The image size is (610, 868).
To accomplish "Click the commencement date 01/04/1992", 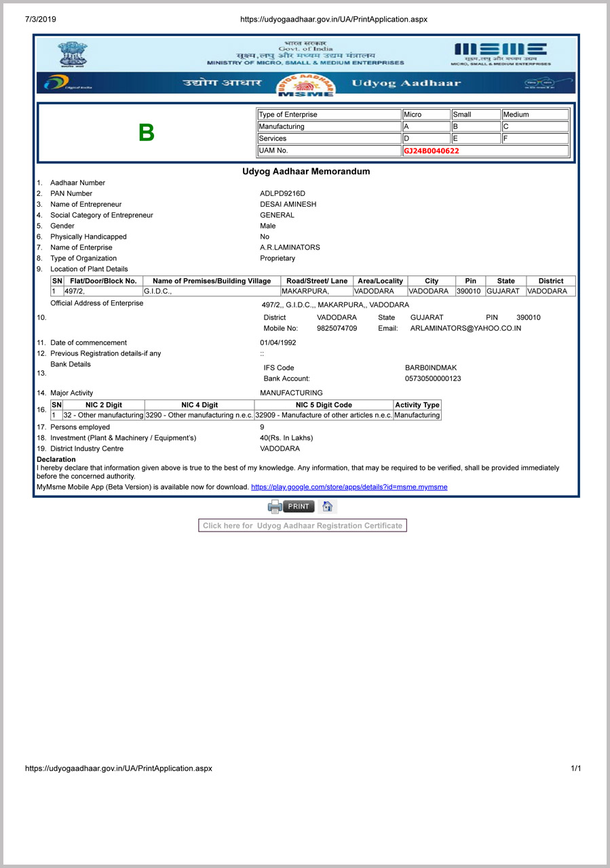I will coord(278,342).
